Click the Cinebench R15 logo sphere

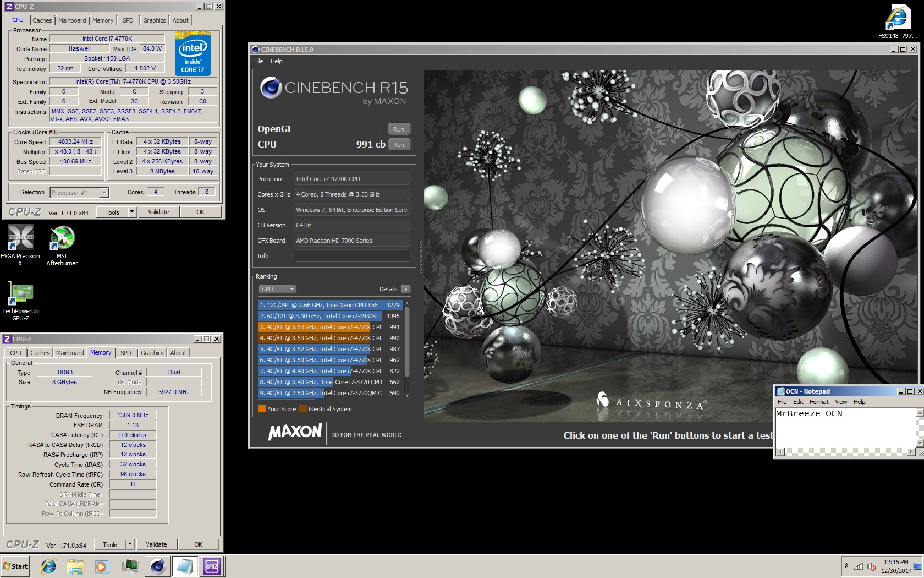pyautogui.click(x=271, y=88)
